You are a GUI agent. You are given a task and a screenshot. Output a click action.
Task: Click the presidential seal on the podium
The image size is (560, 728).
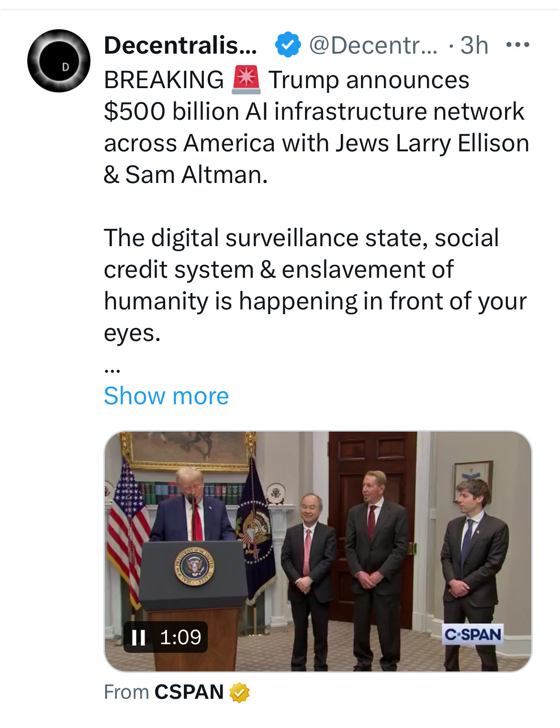point(194,567)
